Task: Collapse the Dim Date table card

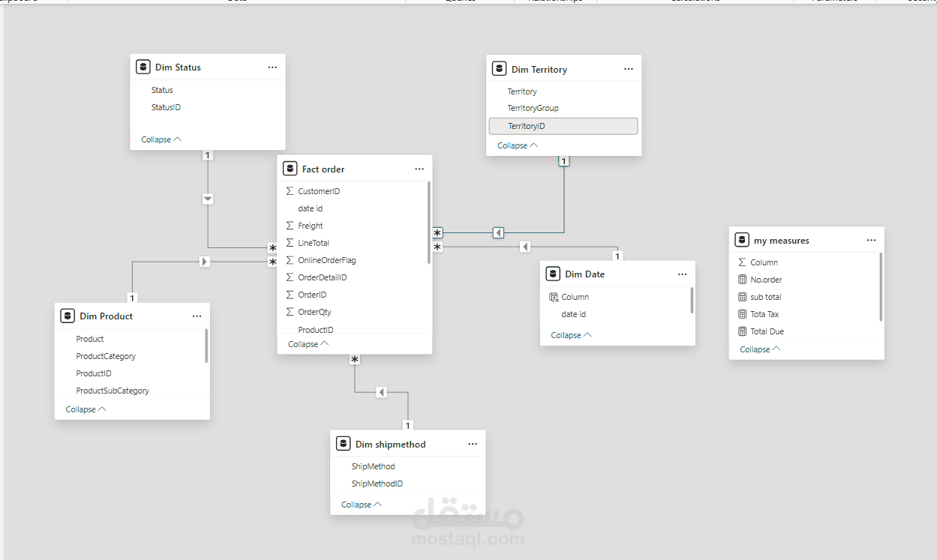Action: click(570, 335)
